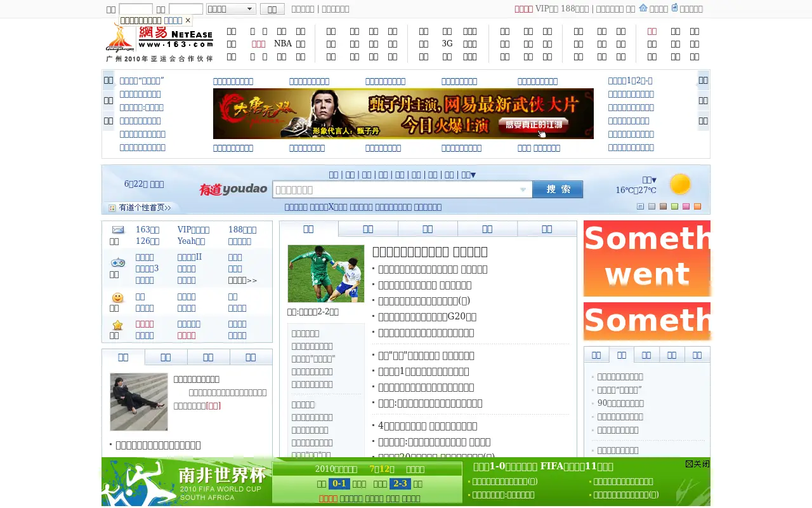The width and height of the screenshot is (812, 508).
Task: Open the 3G link in the navigation
Action: [447, 44]
